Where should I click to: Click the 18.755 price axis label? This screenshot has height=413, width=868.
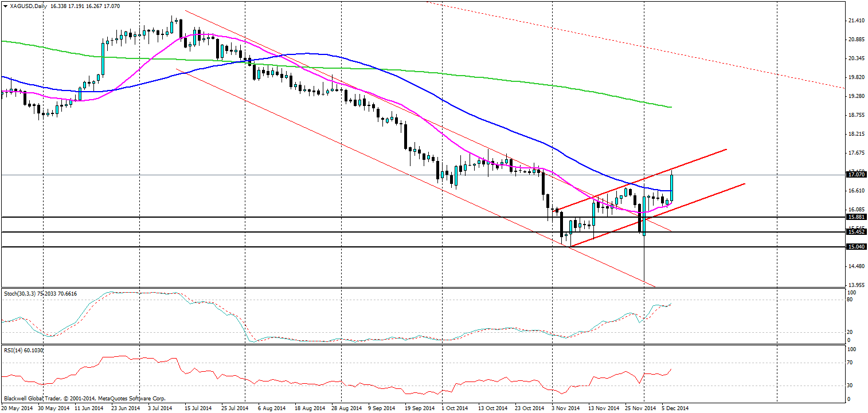pos(857,115)
